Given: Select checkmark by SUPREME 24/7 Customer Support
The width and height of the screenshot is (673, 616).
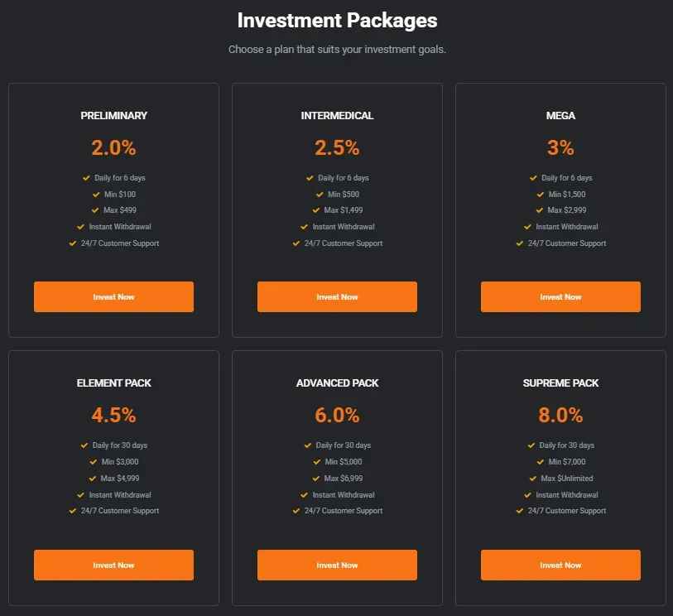Looking at the screenshot, I should 520,511.
